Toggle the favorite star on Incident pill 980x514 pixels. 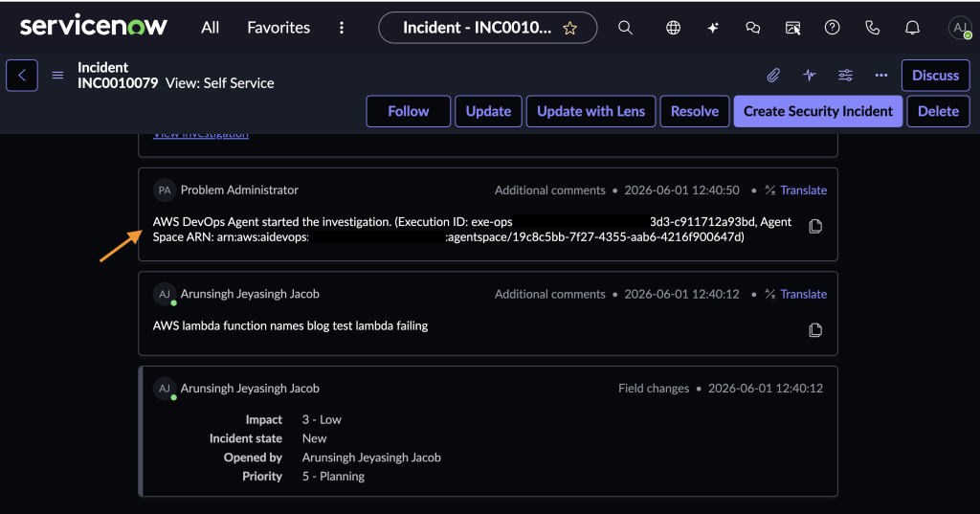click(x=569, y=28)
